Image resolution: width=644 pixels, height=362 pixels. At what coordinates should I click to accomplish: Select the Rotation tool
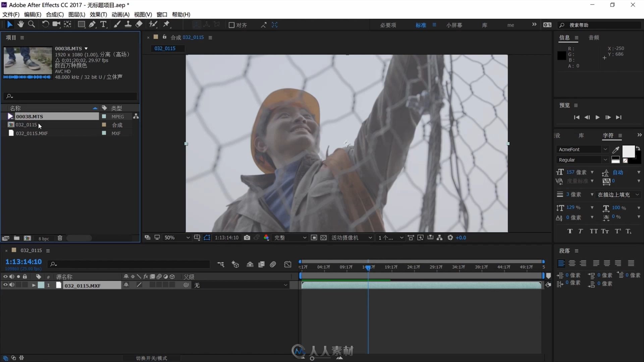point(45,24)
